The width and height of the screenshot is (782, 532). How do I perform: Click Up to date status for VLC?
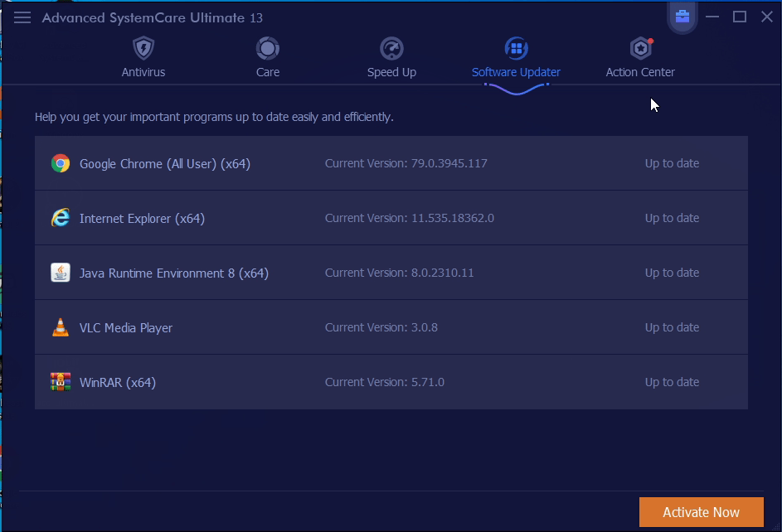(x=672, y=328)
